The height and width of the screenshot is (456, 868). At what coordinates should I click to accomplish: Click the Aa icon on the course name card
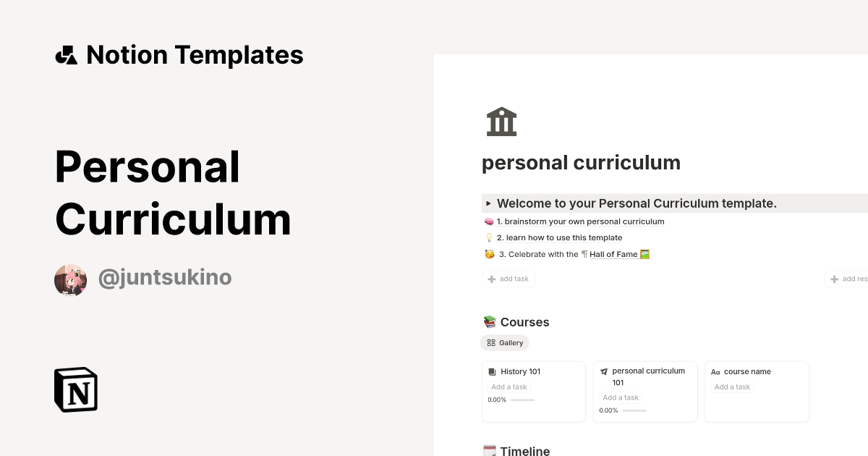[x=715, y=371]
